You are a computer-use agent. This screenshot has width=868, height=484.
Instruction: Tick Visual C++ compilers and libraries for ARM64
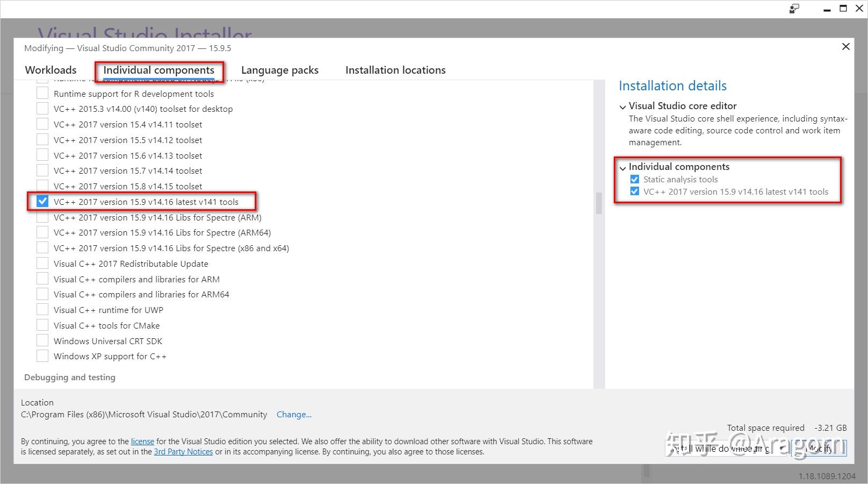pyautogui.click(x=42, y=294)
